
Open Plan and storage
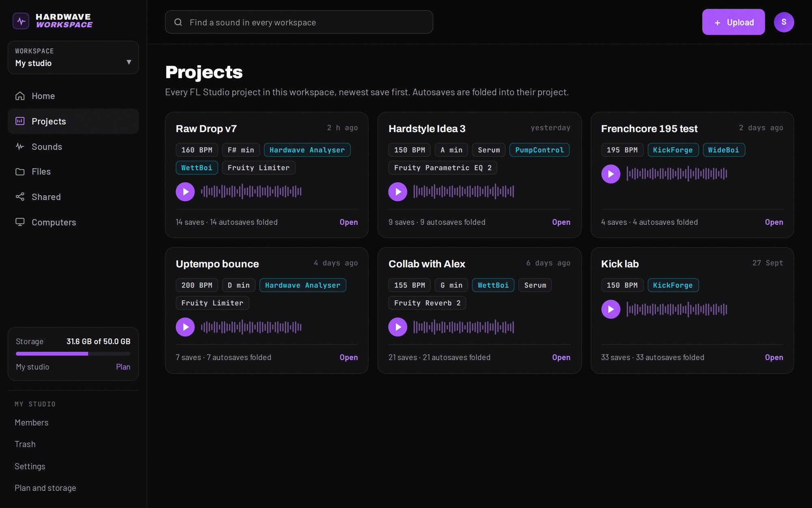45,488
